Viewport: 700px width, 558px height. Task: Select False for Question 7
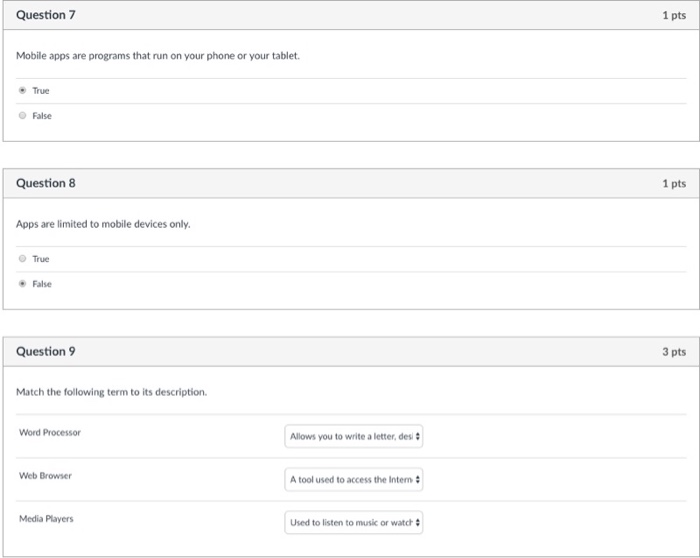tap(22, 116)
